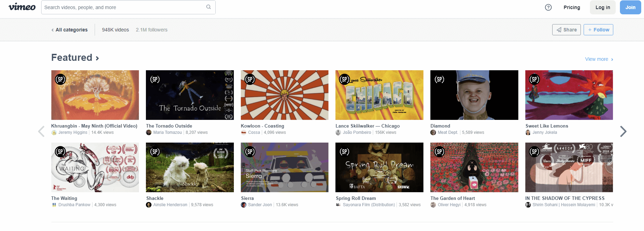
Task: Click Maria Tomazou avatar icon
Action: 149,132
